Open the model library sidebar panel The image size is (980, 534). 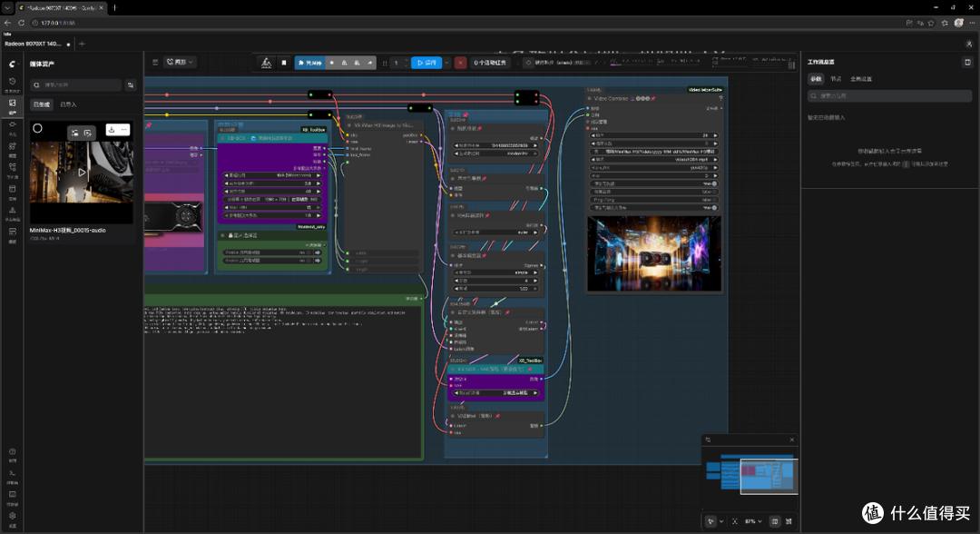pyautogui.click(x=12, y=148)
